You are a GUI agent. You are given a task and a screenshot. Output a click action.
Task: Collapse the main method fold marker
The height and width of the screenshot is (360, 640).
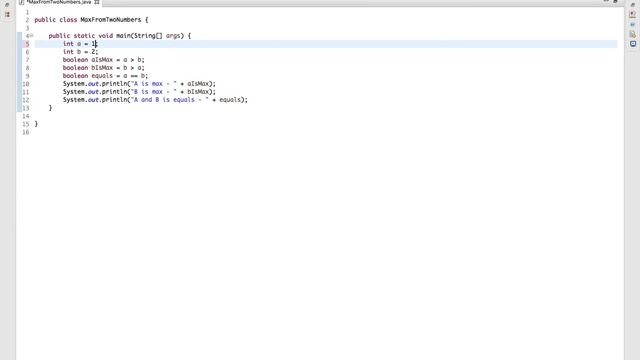pos(31,36)
